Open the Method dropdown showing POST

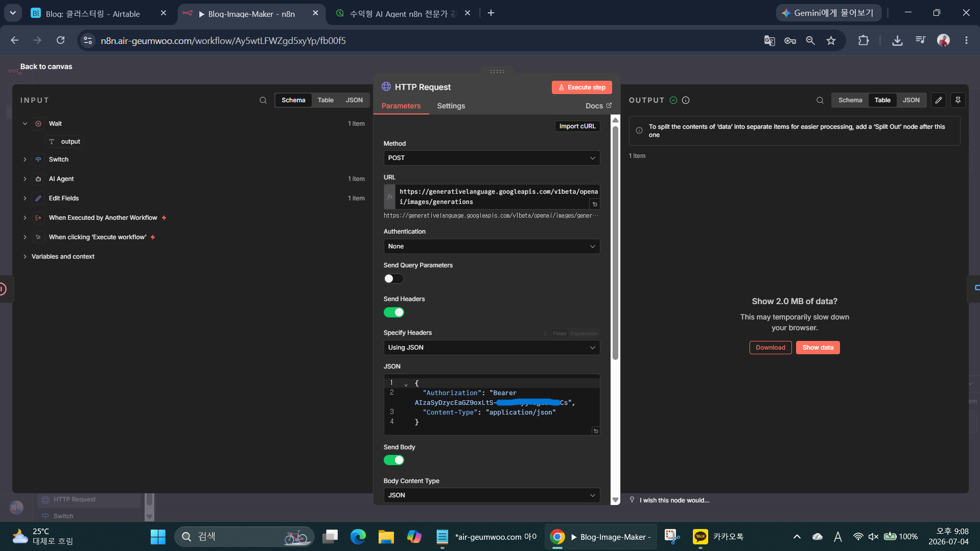click(x=492, y=158)
